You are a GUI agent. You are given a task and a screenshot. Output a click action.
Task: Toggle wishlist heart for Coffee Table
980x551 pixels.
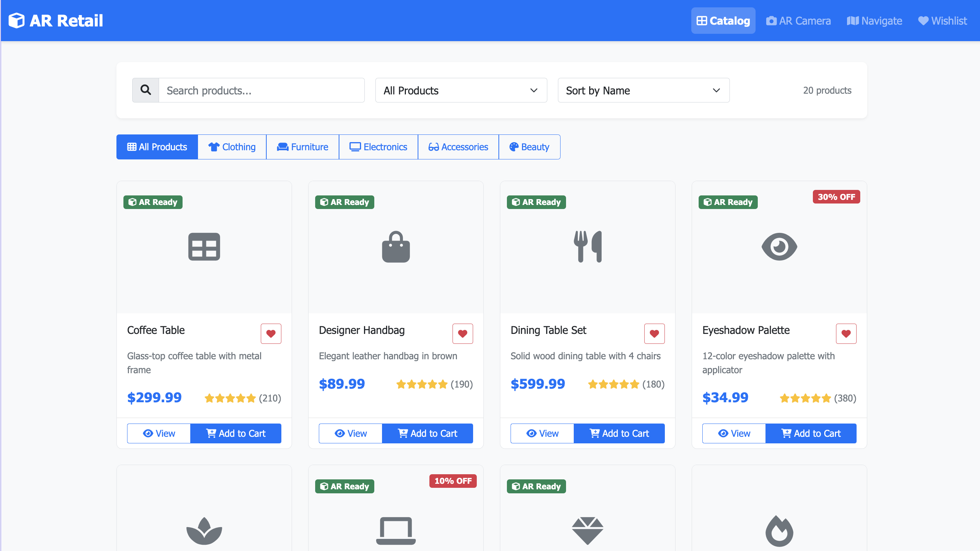click(270, 334)
